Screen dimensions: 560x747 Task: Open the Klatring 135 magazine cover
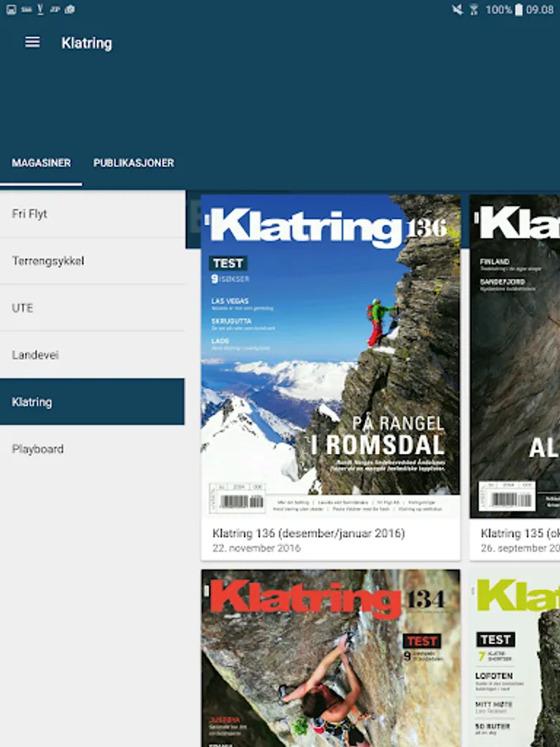click(514, 356)
